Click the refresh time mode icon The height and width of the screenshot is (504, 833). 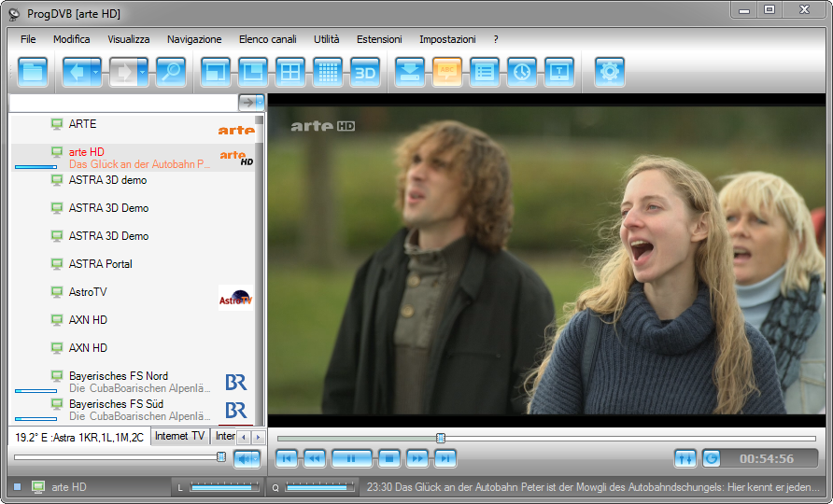click(x=712, y=458)
